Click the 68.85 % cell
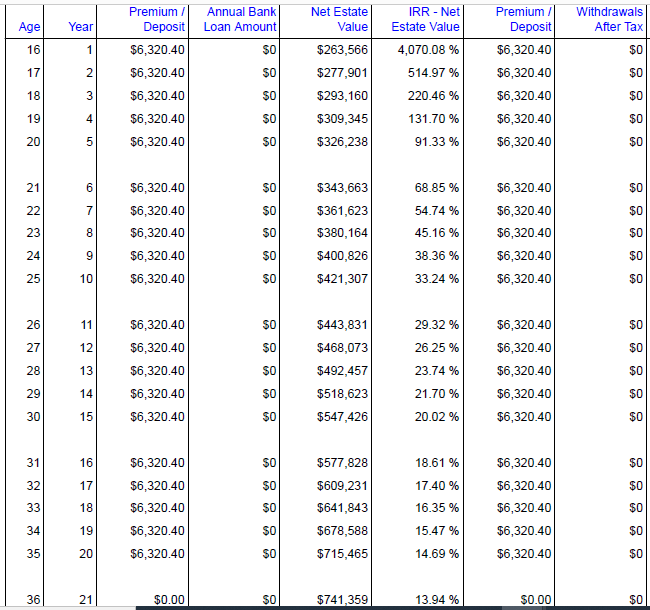 click(x=437, y=188)
